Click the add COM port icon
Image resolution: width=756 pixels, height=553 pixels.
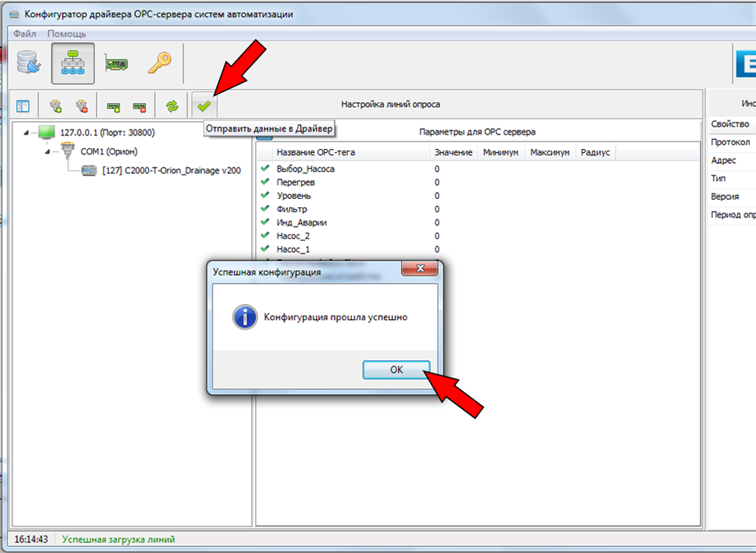[56, 107]
